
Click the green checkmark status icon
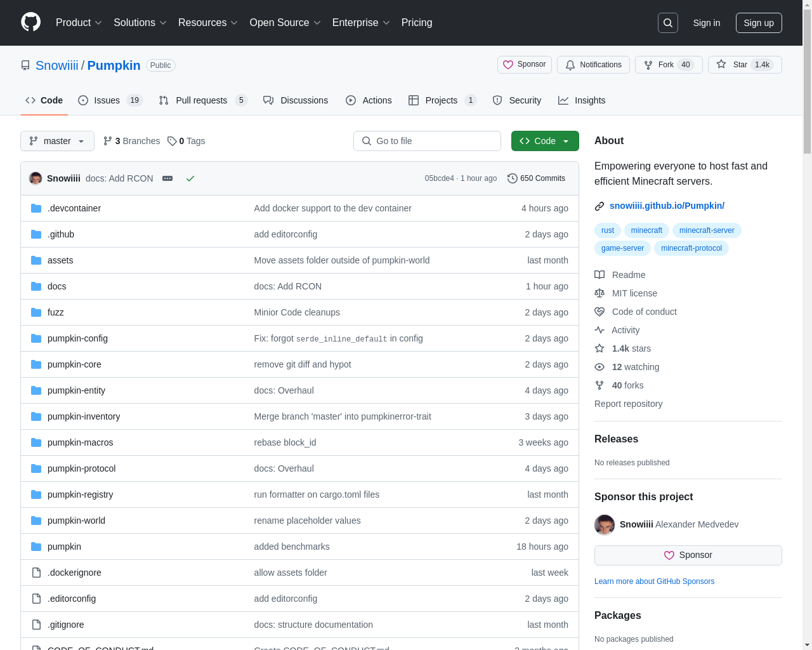click(x=190, y=178)
